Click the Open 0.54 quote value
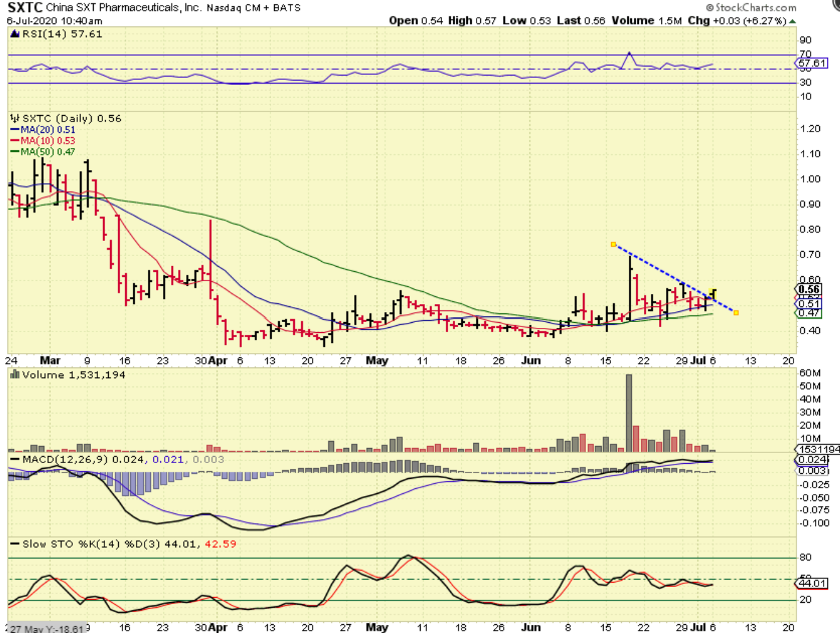Image resolution: width=840 pixels, height=633 pixels. click(x=416, y=21)
